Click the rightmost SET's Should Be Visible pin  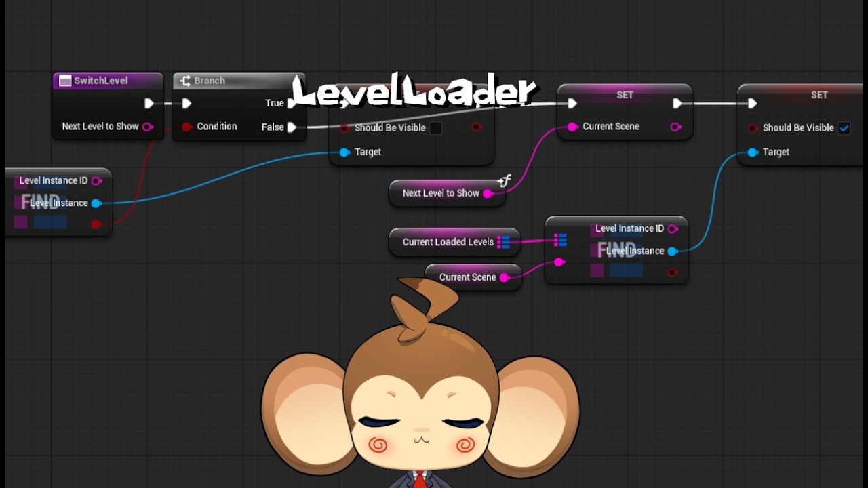tap(753, 128)
